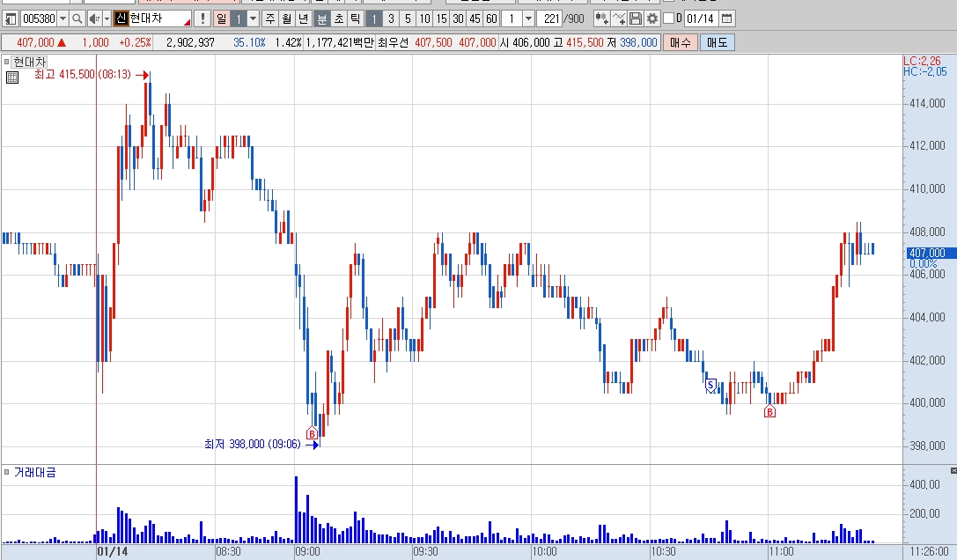Click the speaker sound alert icon

[x=94, y=19]
